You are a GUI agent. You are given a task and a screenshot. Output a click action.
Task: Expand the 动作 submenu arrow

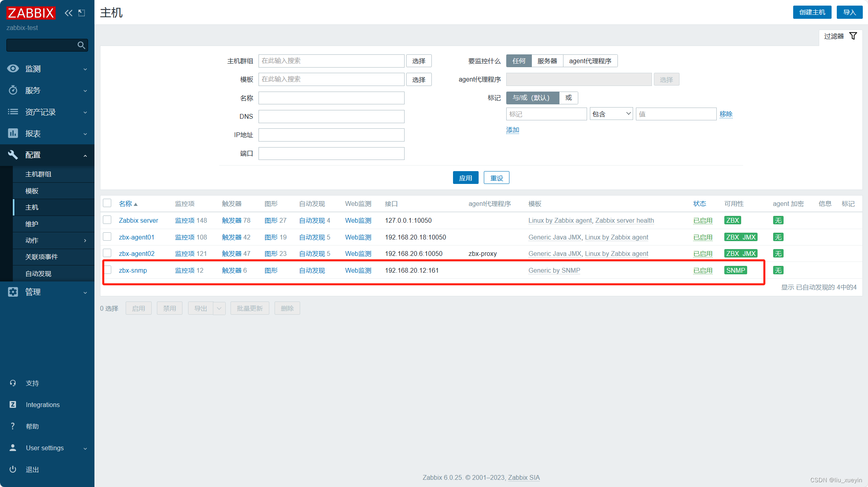[85, 240]
